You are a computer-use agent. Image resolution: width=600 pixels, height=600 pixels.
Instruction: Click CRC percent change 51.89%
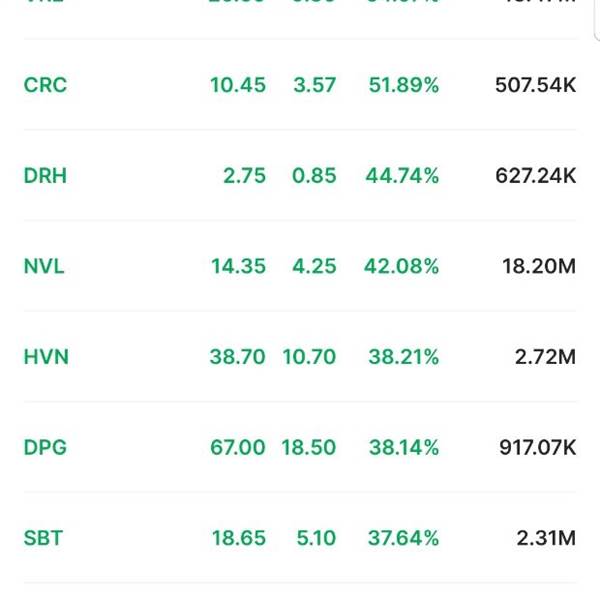coord(404,85)
